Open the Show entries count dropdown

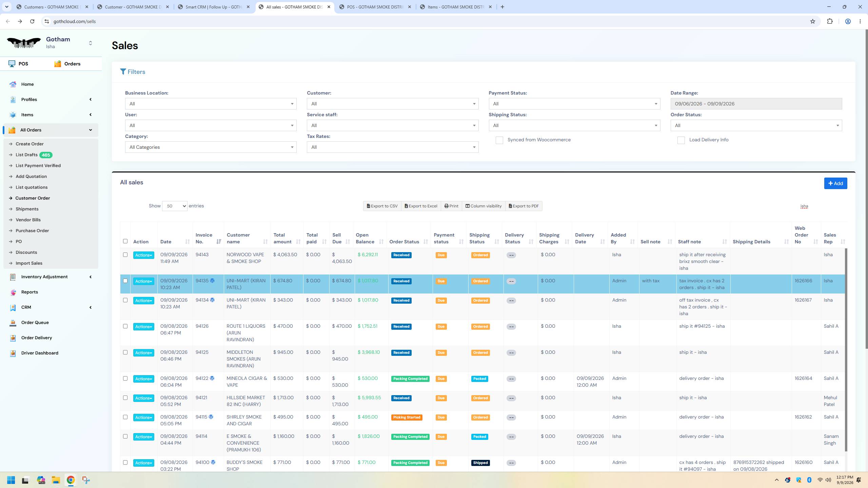[175, 206]
